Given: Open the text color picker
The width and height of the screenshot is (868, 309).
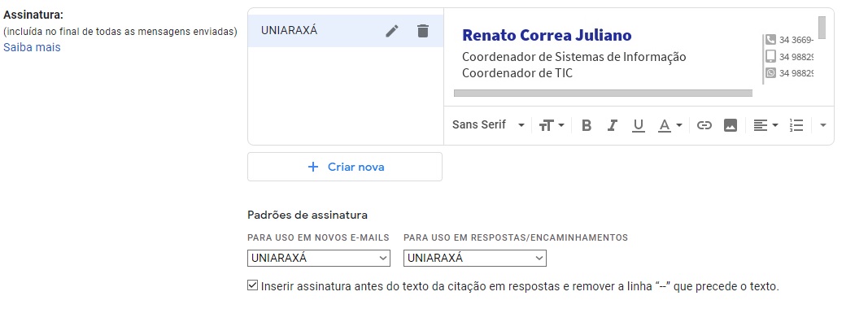Looking at the screenshot, I should click(x=670, y=126).
